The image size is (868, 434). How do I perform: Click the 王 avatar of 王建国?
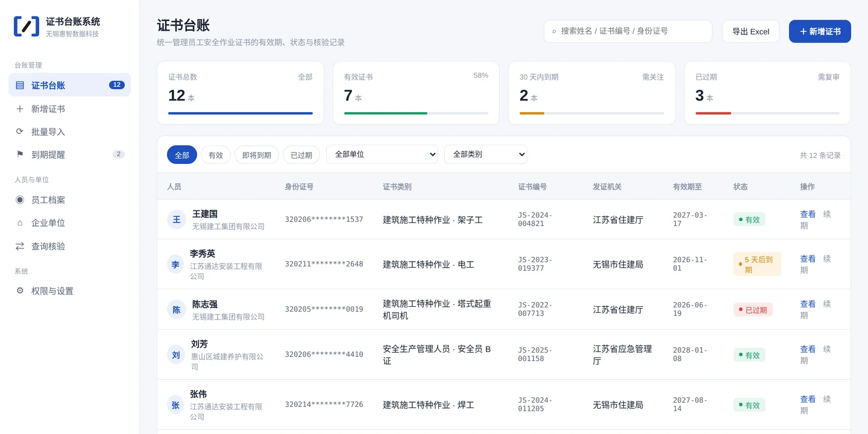[177, 219]
